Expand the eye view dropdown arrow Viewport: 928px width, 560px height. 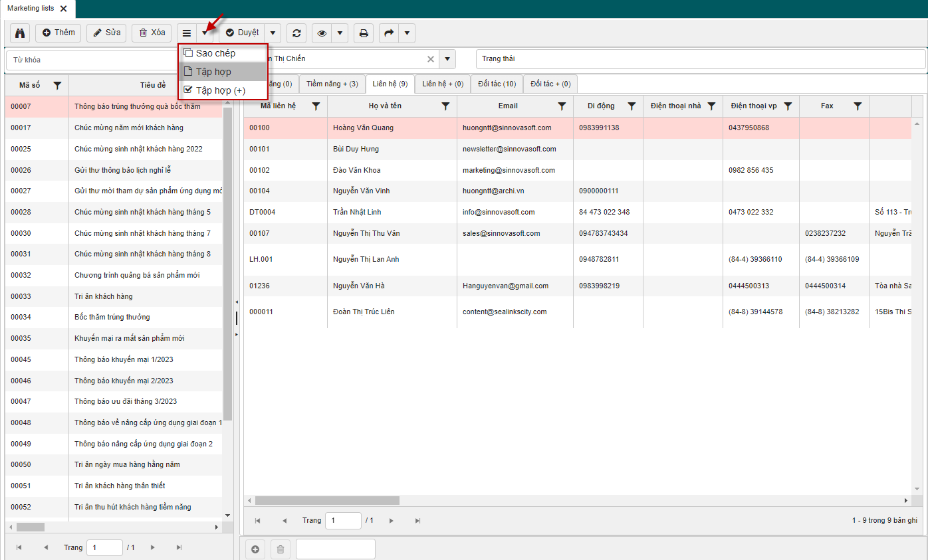click(340, 33)
